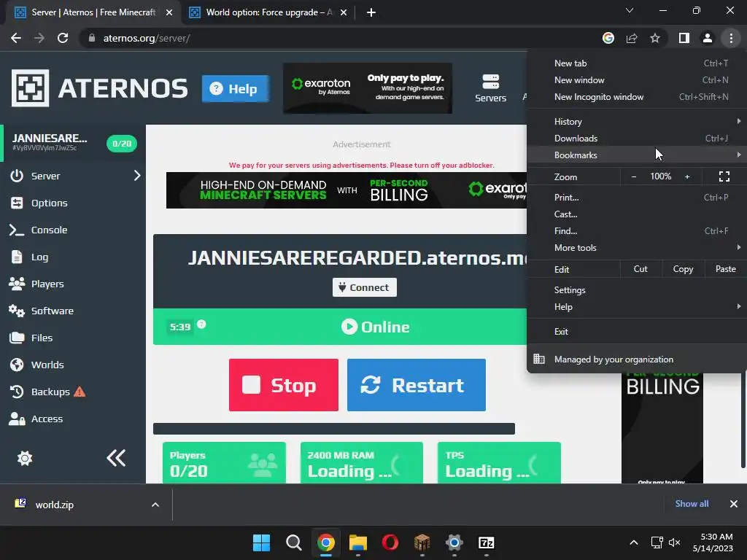Open Settings from Chrome menu

click(636, 290)
